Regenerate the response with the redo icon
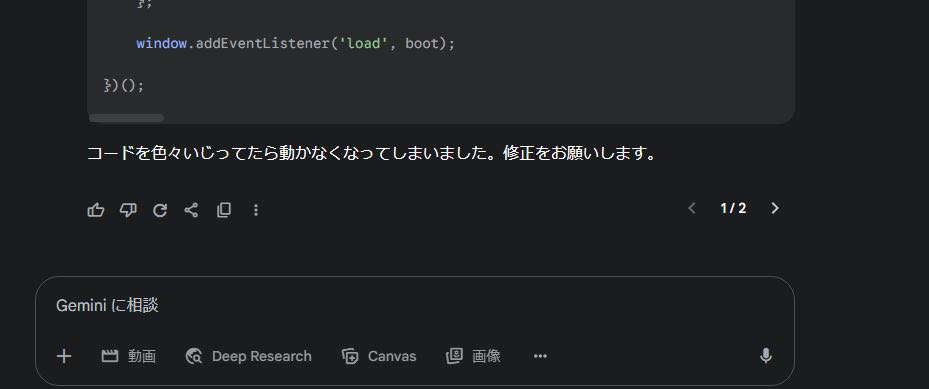 tap(160, 210)
